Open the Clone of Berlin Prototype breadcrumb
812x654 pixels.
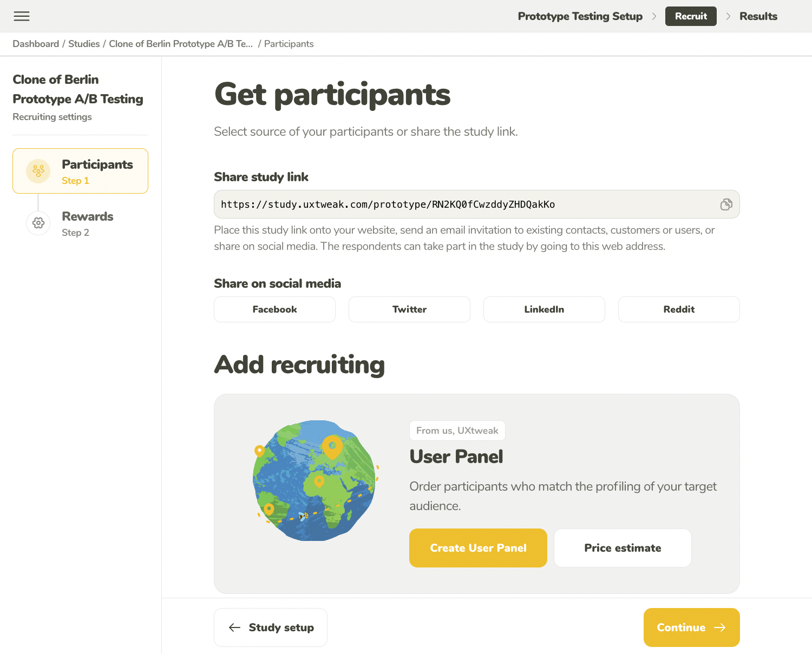181,44
